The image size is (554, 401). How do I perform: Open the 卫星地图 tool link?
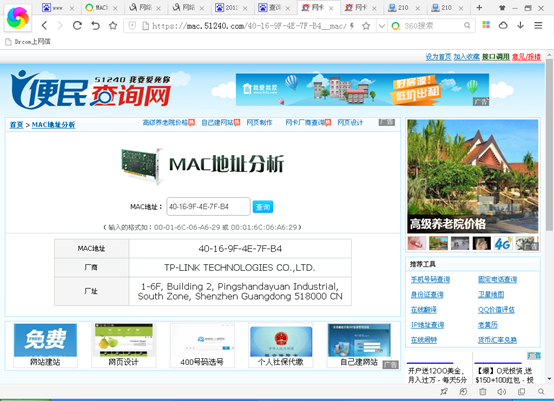click(x=491, y=295)
